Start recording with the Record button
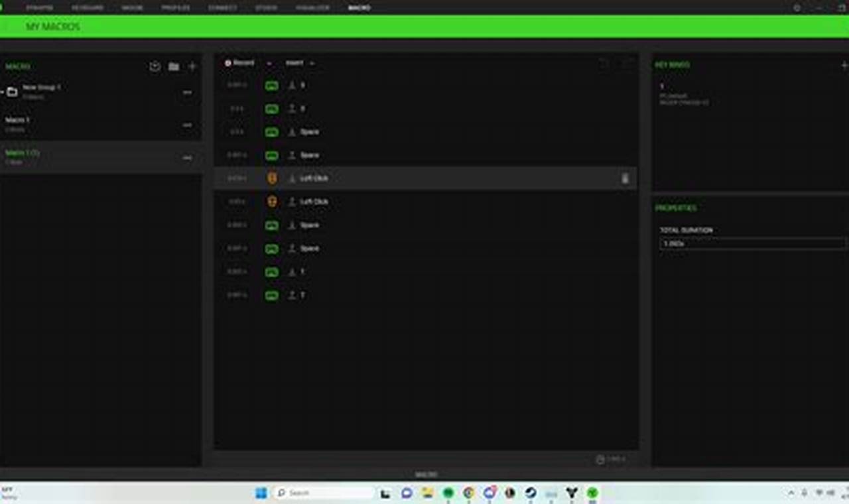 [239, 63]
